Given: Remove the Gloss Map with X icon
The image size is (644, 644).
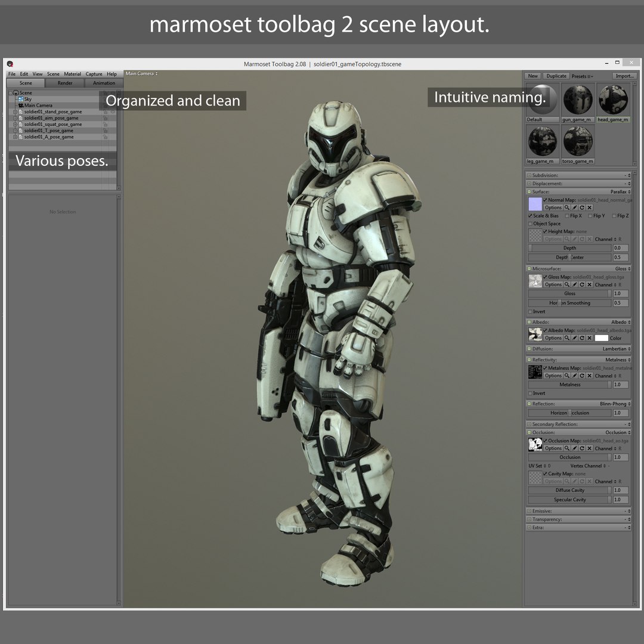Looking at the screenshot, I should 589,284.
